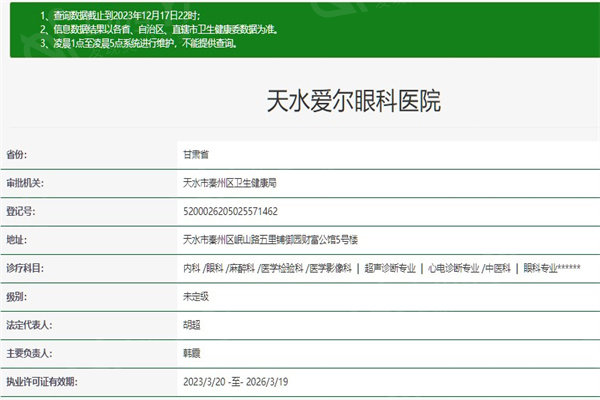Screen dimensions: 600x400
Task: Click the 法定代表人 label
Action: click(x=29, y=325)
